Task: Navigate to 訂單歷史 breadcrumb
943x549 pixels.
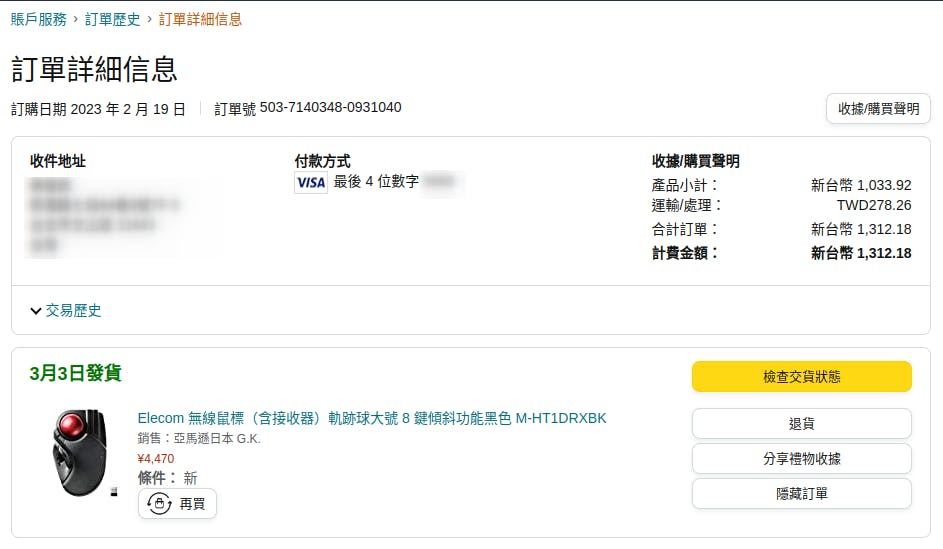Action: coord(112,19)
